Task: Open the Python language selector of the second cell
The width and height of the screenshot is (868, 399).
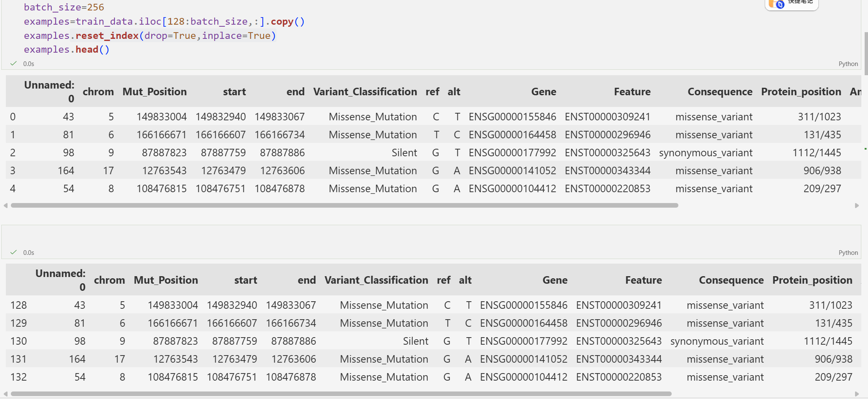Action: [x=848, y=253]
